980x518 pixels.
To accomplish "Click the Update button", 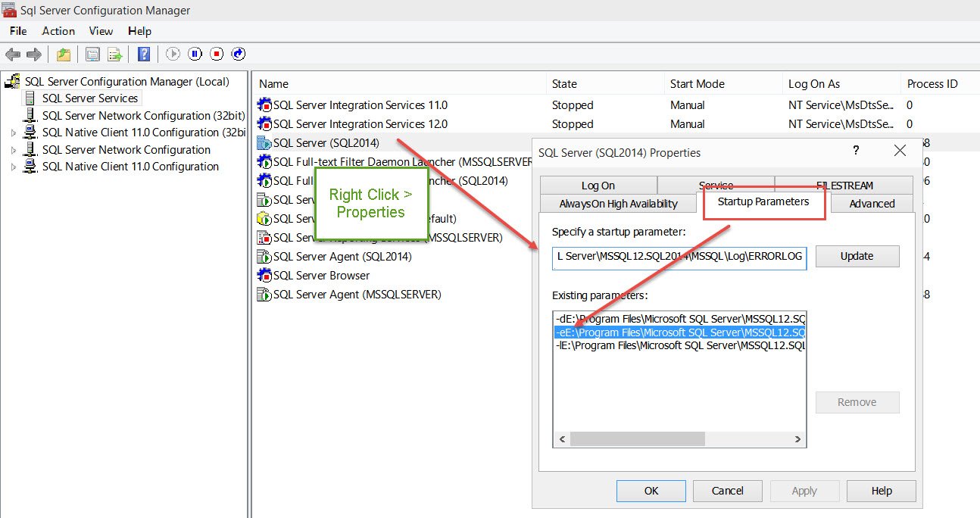I will [x=857, y=256].
